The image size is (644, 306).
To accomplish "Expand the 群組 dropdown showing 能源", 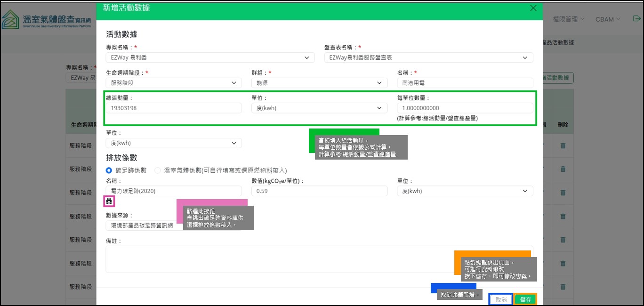I will pyautogui.click(x=319, y=83).
